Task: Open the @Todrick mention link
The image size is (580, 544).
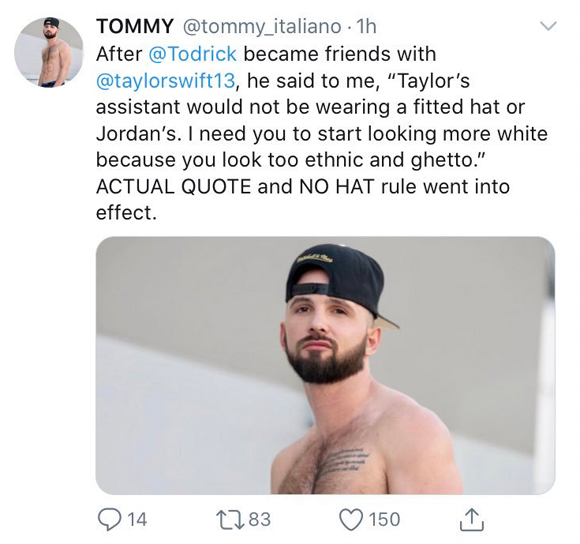Action: pyautogui.click(x=192, y=54)
